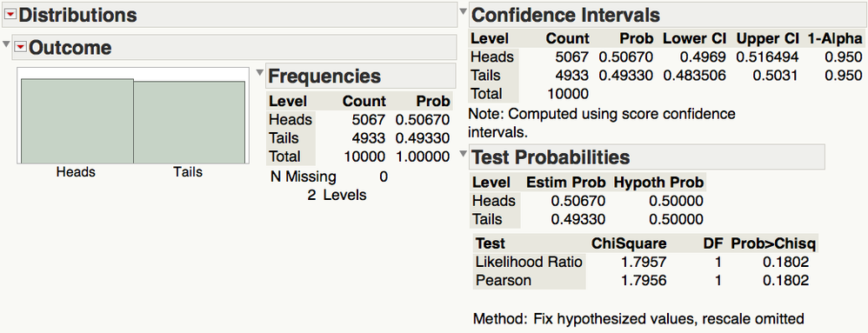Collapse the Confidence Intervals disclosure triangle

pyautogui.click(x=464, y=11)
